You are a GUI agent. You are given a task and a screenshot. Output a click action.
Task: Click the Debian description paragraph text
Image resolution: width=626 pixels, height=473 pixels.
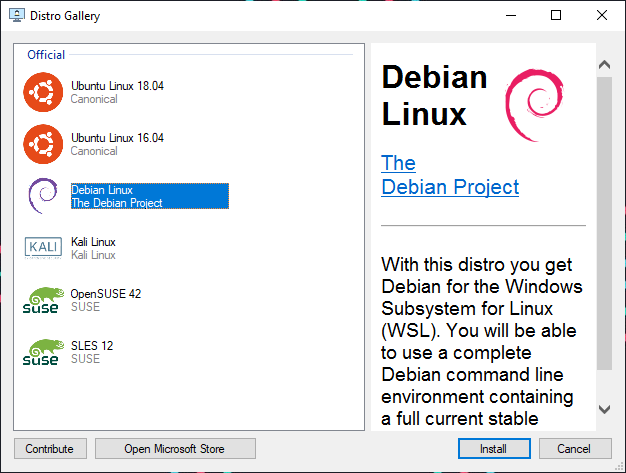(481, 341)
